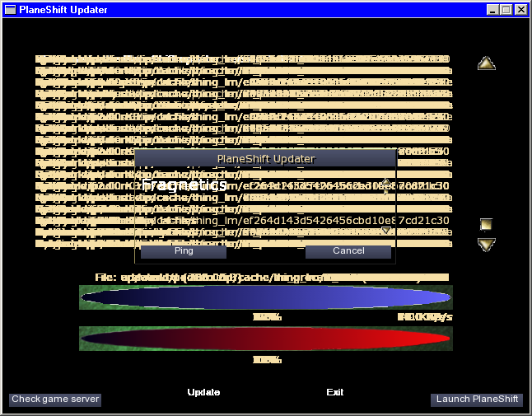Click the Exit text button

click(x=334, y=392)
